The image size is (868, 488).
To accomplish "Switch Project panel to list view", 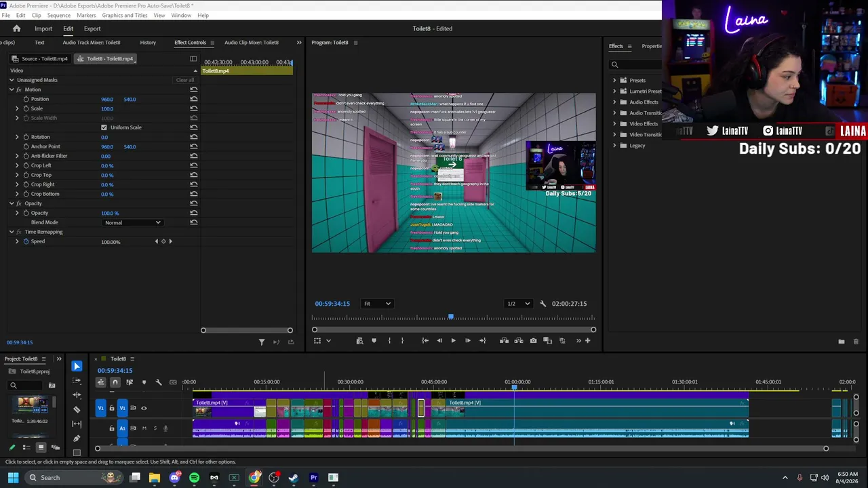I will pyautogui.click(x=26, y=447).
